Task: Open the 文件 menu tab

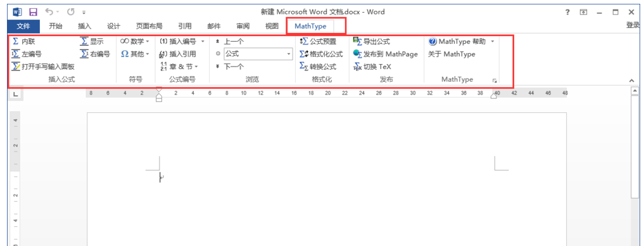Action: pos(24,26)
